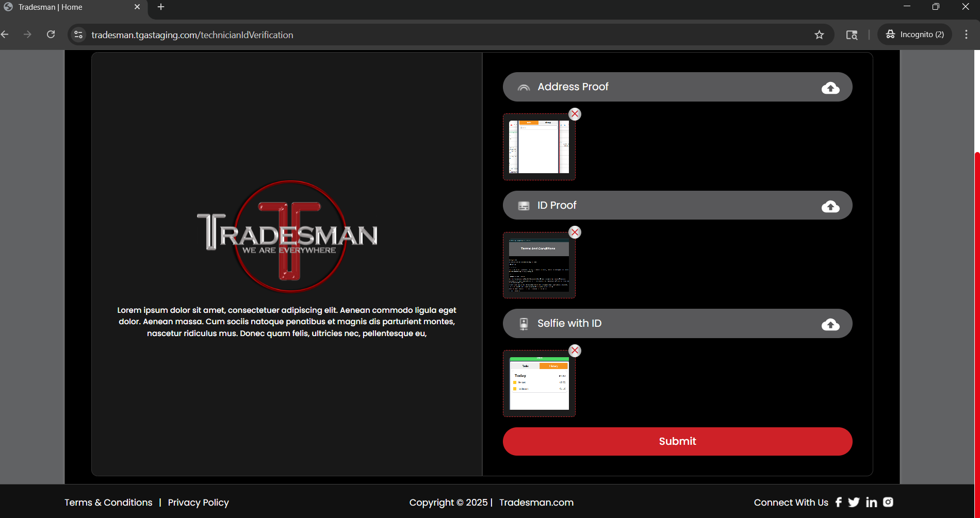Go back to the previous page
Image resolution: width=980 pixels, height=518 pixels.
coord(5,35)
